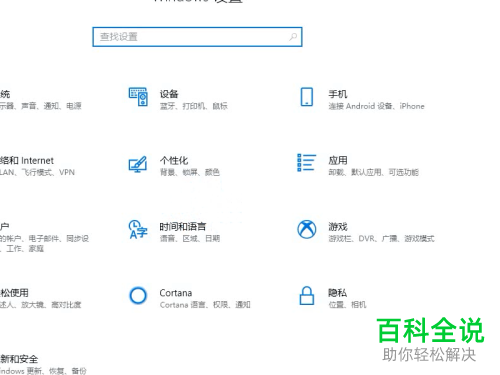The image size is (500, 375).
Task: Click the 游戏栏、DVR、广播、游戏模式 description
Action: [x=381, y=238]
